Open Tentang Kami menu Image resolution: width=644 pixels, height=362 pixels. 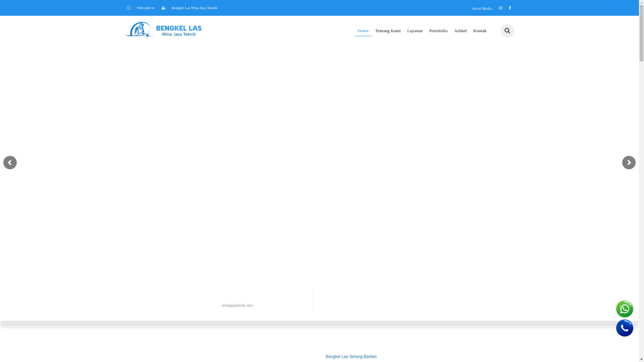(x=388, y=31)
